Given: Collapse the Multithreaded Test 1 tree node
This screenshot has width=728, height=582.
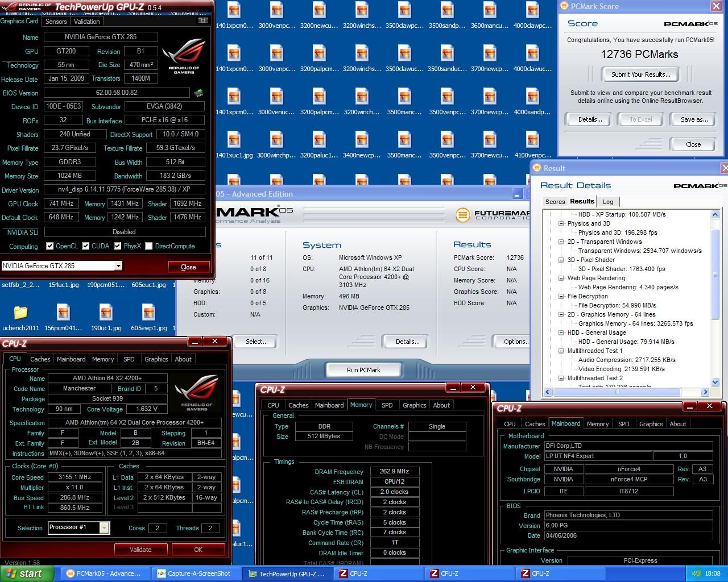Looking at the screenshot, I should tap(561, 351).
